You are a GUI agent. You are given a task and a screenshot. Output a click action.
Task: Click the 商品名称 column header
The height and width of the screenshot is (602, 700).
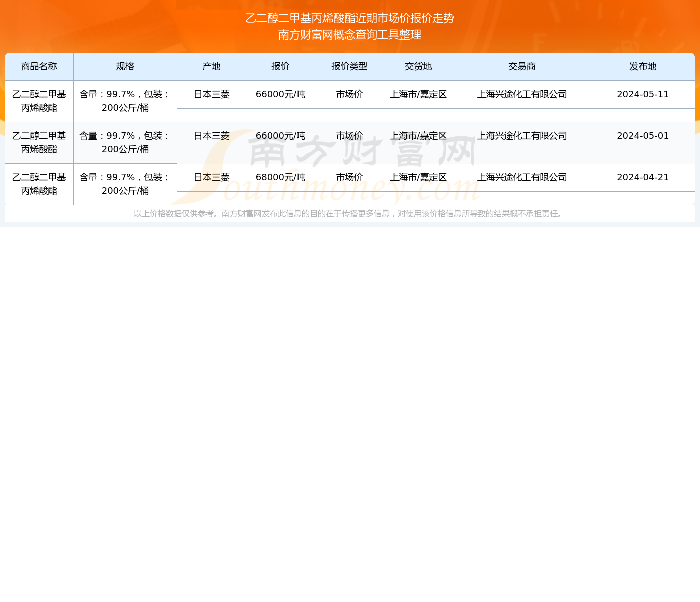(x=39, y=66)
